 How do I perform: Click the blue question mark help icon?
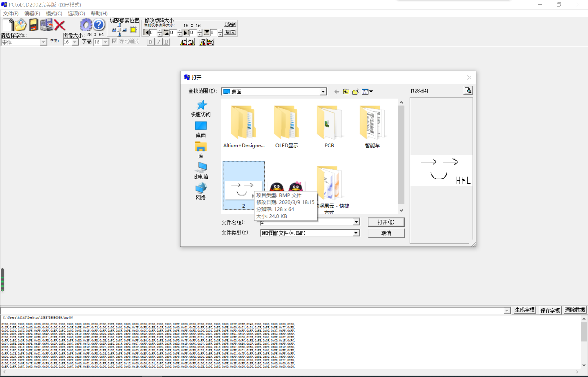pyautogui.click(x=99, y=25)
